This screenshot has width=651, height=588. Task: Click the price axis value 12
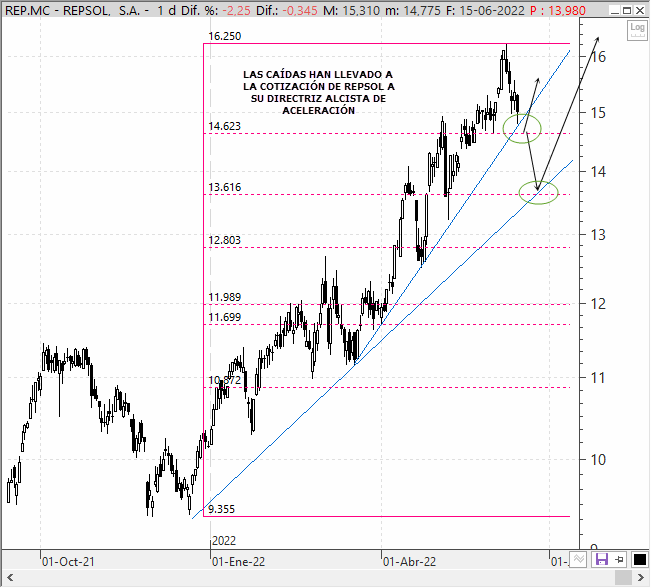pyautogui.click(x=598, y=304)
